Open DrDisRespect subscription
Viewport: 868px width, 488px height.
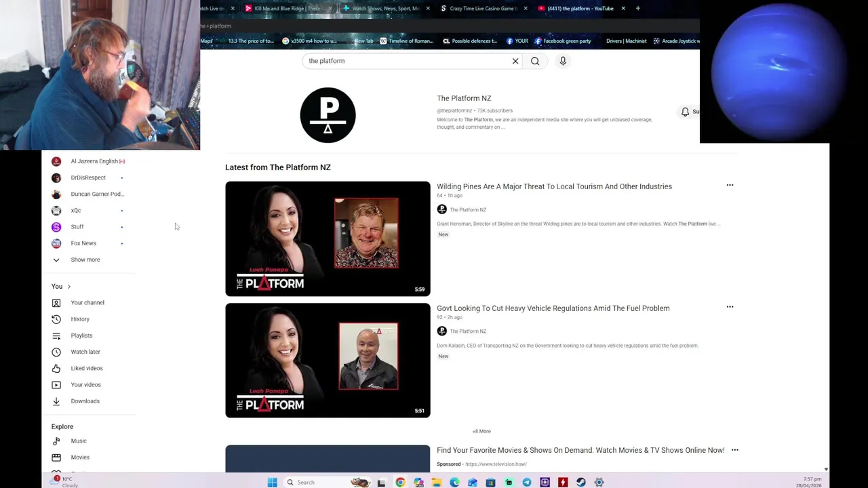[x=88, y=178]
